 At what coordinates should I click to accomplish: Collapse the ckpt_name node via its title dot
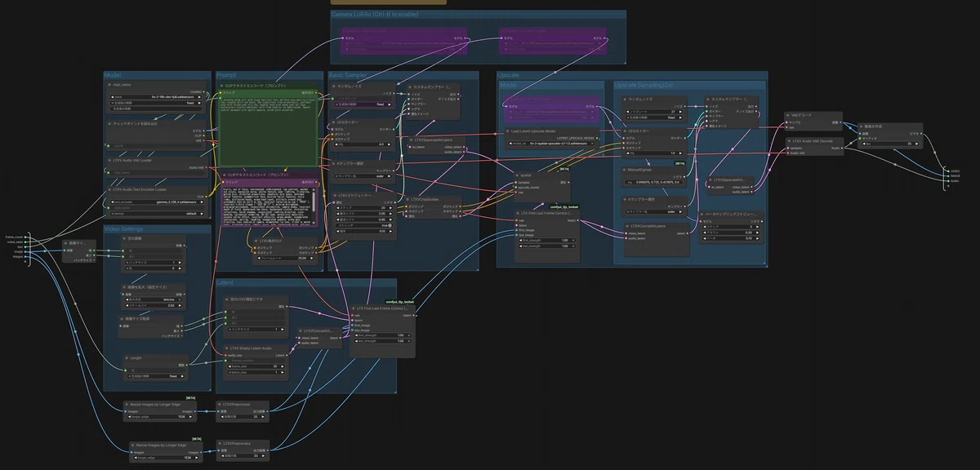pos(109,85)
